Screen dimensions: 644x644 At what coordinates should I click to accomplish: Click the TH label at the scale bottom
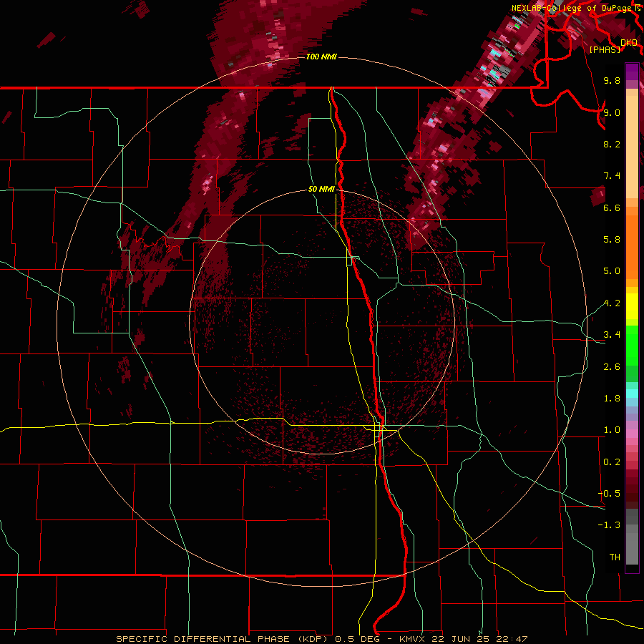click(615, 557)
